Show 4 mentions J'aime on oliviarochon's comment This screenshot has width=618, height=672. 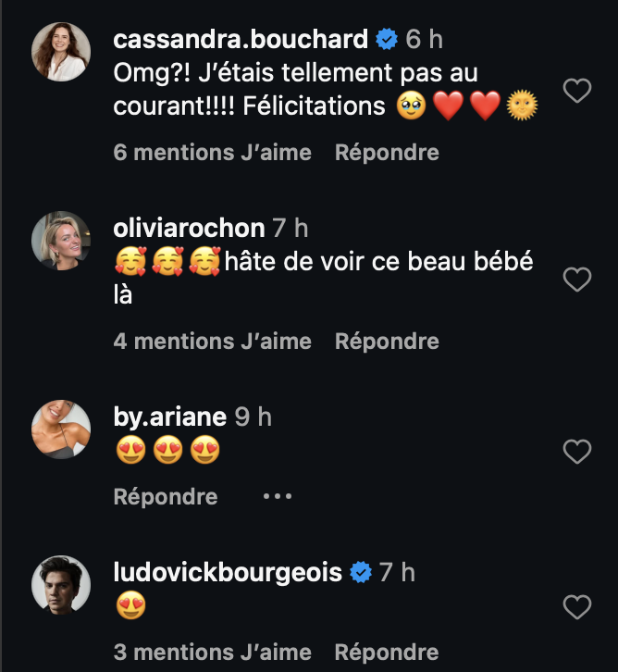[212, 342]
